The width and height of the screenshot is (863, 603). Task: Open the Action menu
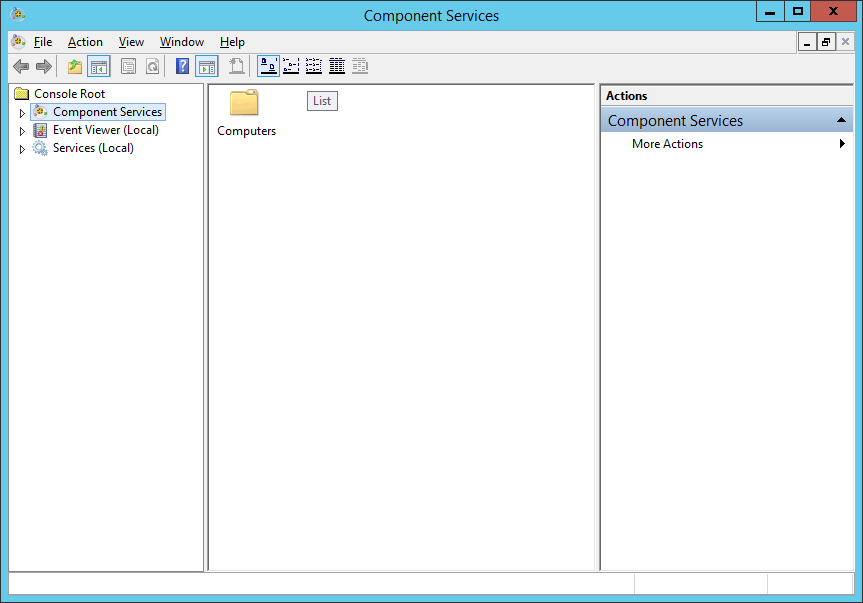click(x=85, y=42)
